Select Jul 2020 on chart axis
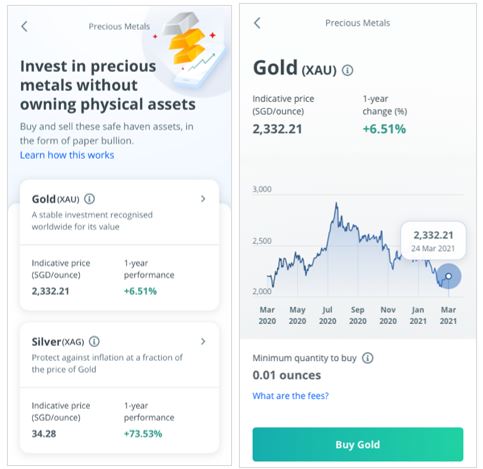This screenshot has width=483, height=469. [x=327, y=315]
